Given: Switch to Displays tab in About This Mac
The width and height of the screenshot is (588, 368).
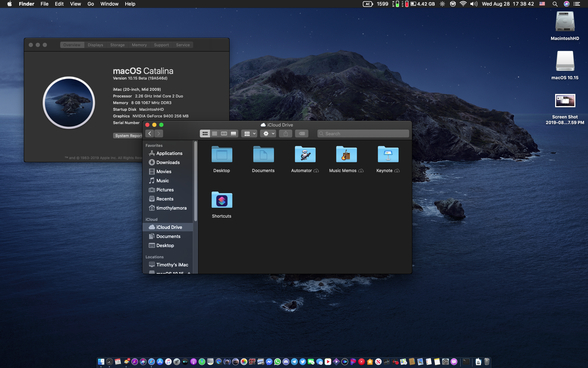Looking at the screenshot, I should click(95, 45).
